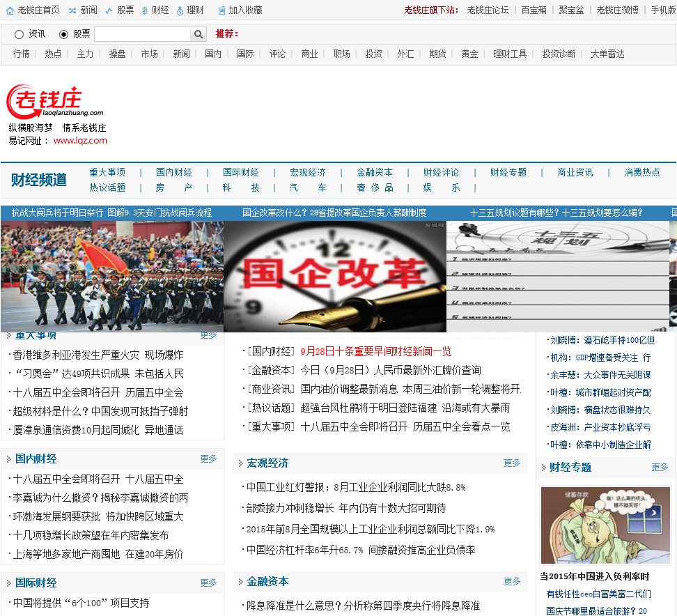Open 更多 in the 国际财经 section

tap(208, 583)
